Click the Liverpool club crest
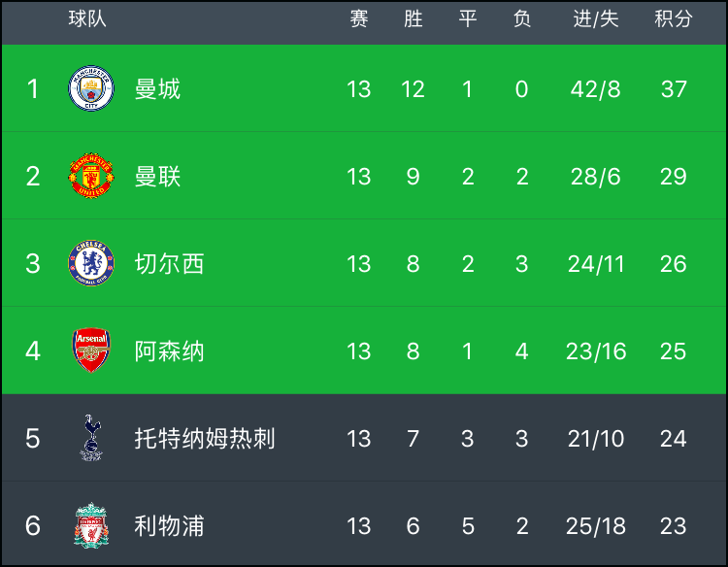 coord(91,525)
